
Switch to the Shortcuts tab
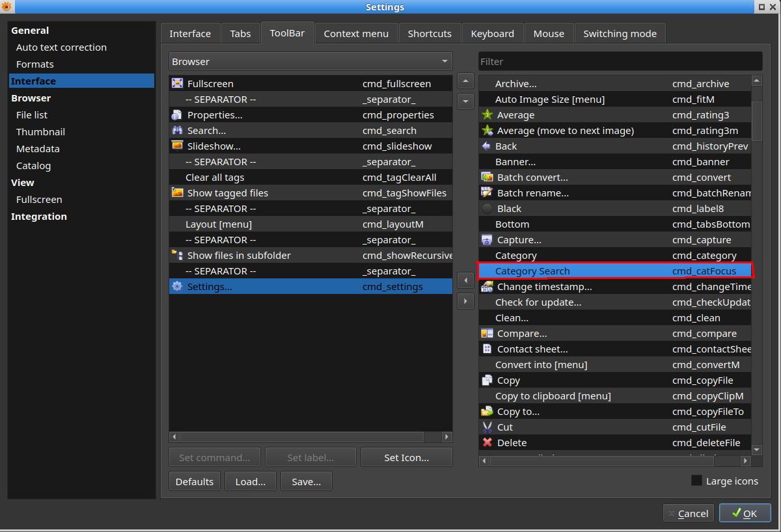pos(430,34)
